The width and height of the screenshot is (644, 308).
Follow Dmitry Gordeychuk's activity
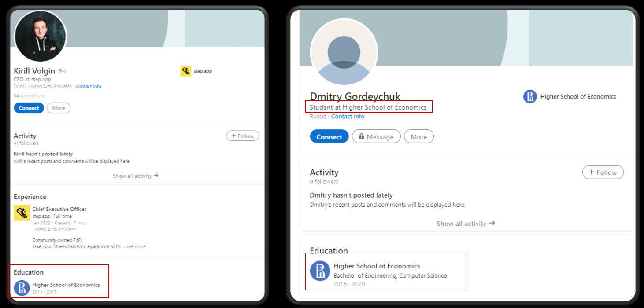[603, 172]
